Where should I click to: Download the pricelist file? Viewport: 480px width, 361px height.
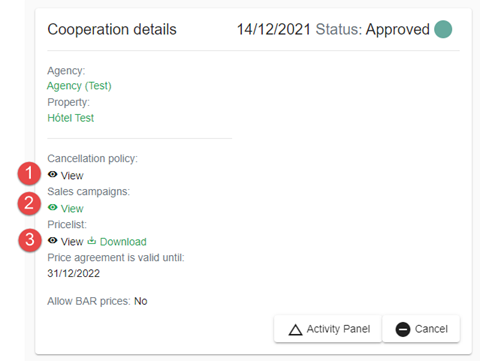(x=117, y=241)
